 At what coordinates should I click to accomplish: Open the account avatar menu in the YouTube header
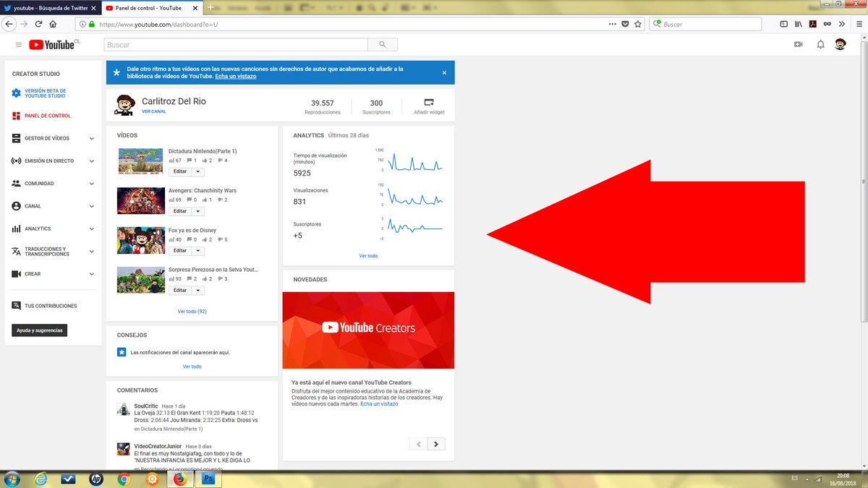(841, 45)
